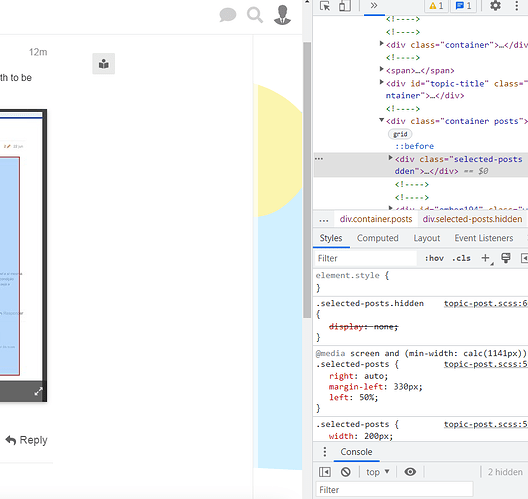Expand the selected-posts hidden div node
This screenshot has width=528, height=499.
[390, 158]
